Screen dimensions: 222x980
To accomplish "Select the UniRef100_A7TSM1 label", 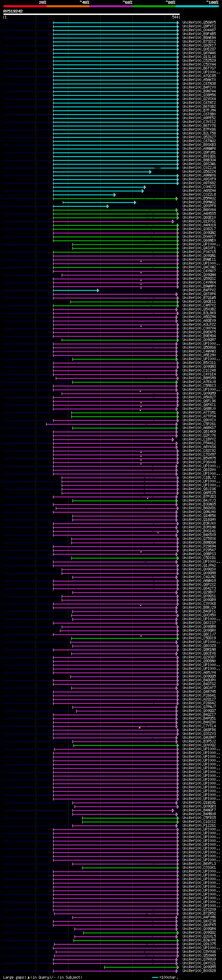I will 199,412.
